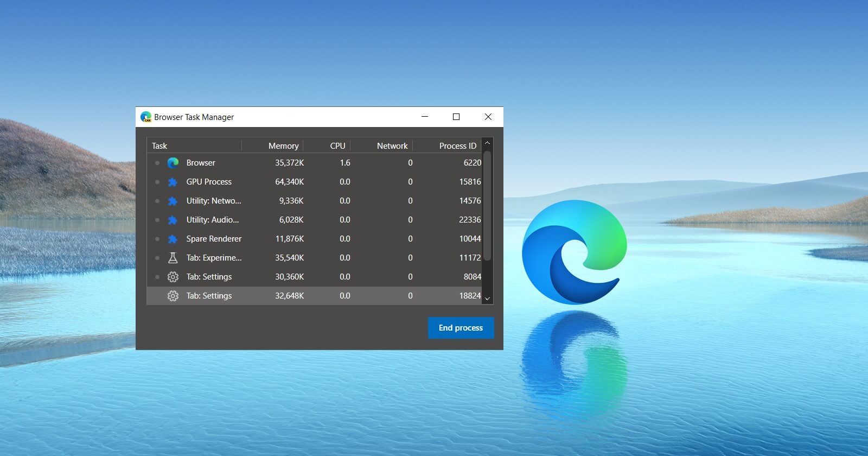
Task: Sort processes by CPU column header
Action: [337, 145]
